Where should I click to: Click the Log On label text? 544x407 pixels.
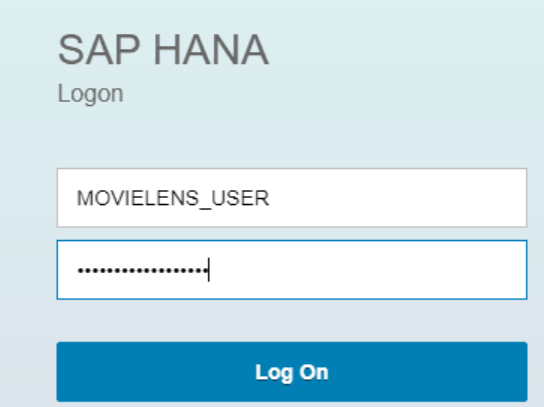(292, 372)
